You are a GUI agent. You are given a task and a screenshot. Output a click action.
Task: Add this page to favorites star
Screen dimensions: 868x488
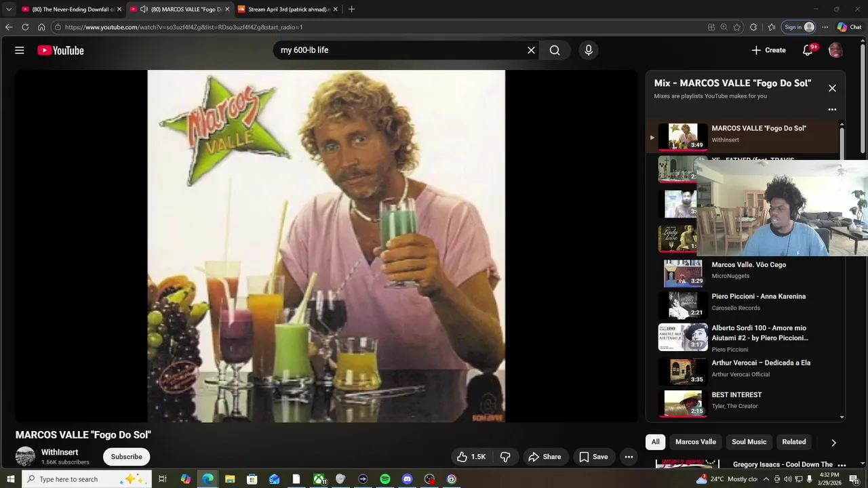tap(737, 27)
